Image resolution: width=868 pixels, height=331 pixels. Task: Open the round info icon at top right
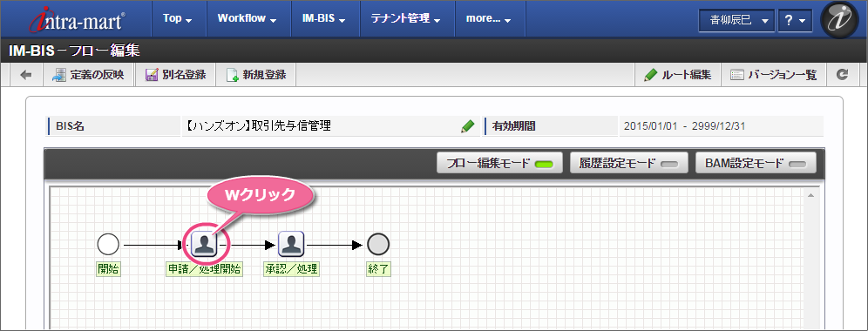839,19
